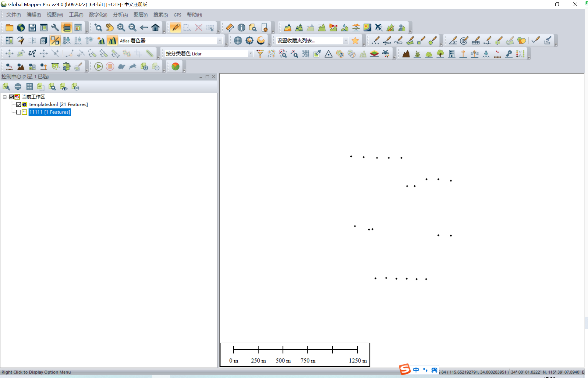
Task: Toggle the current workspace root checkbox
Action: [12, 97]
